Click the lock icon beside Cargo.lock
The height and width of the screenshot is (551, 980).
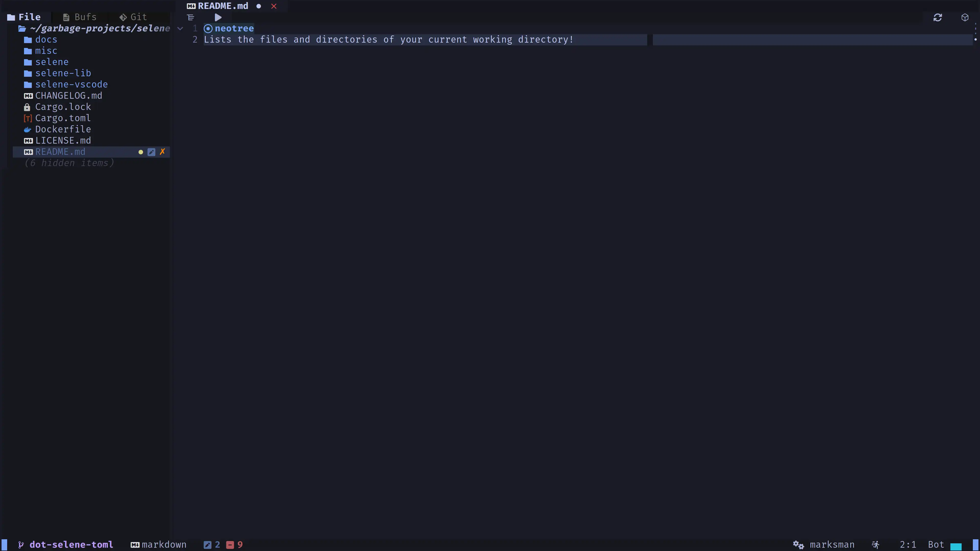27,107
